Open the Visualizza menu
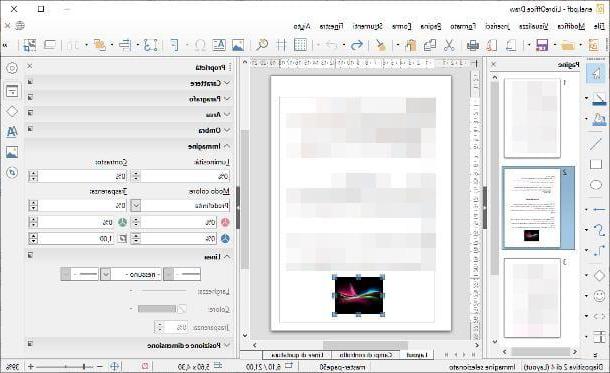 click(534, 26)
